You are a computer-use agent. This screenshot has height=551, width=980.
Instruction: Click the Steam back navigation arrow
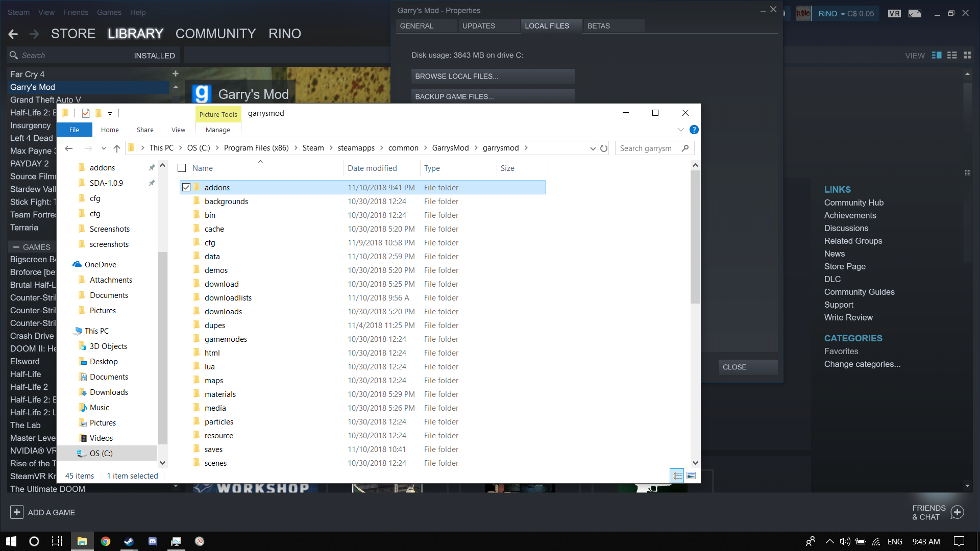pos(13,34)
